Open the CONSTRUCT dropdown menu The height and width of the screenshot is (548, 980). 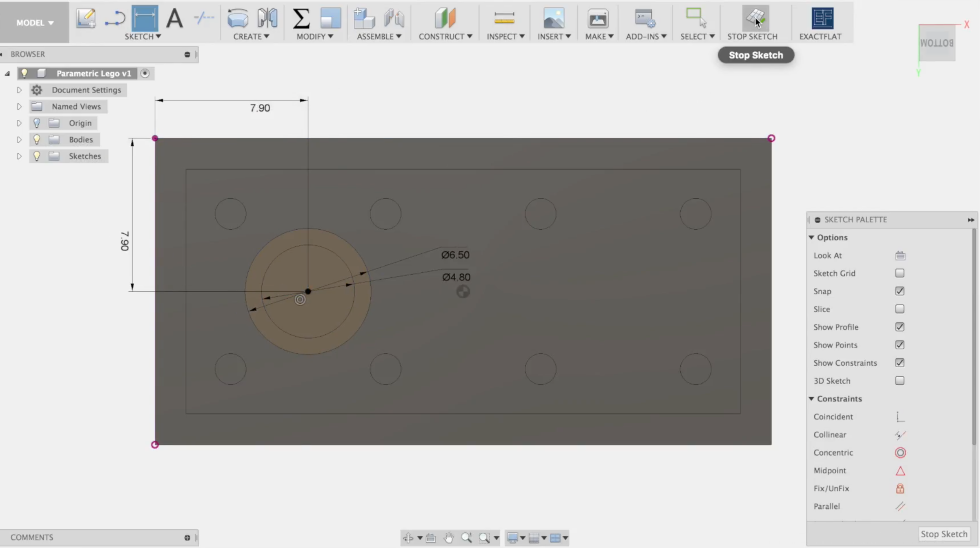click(445, 36)
